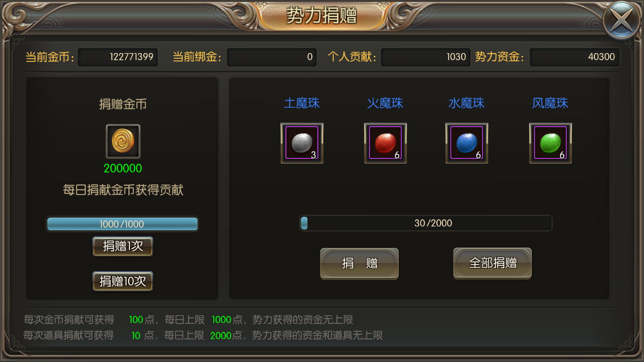Select the green wind orb (风魔珠) icon

550,143
